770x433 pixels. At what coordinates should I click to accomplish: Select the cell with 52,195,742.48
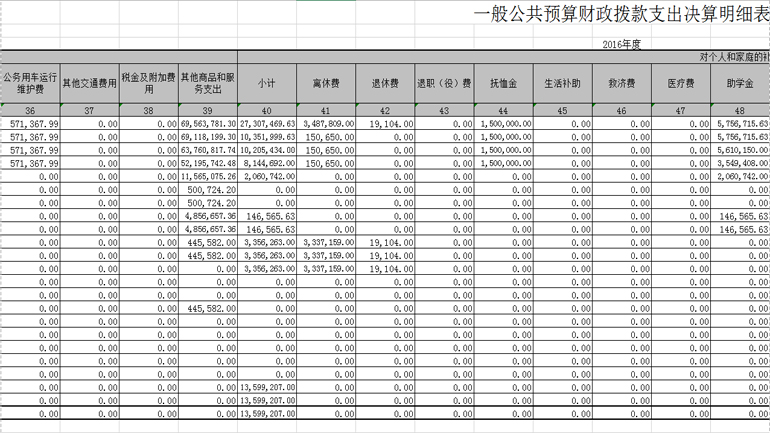[208, 163]
